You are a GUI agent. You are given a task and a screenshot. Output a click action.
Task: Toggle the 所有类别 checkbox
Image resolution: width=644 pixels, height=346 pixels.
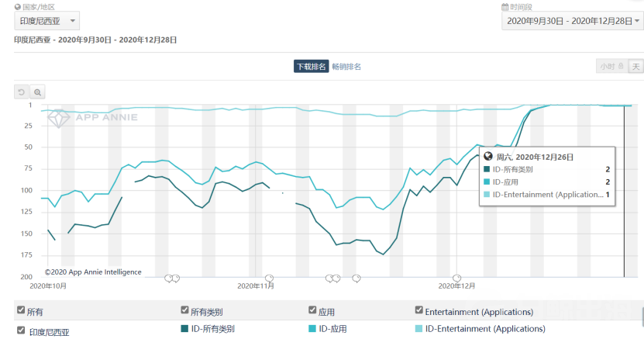pyautogui.click(x=184, y=311)
